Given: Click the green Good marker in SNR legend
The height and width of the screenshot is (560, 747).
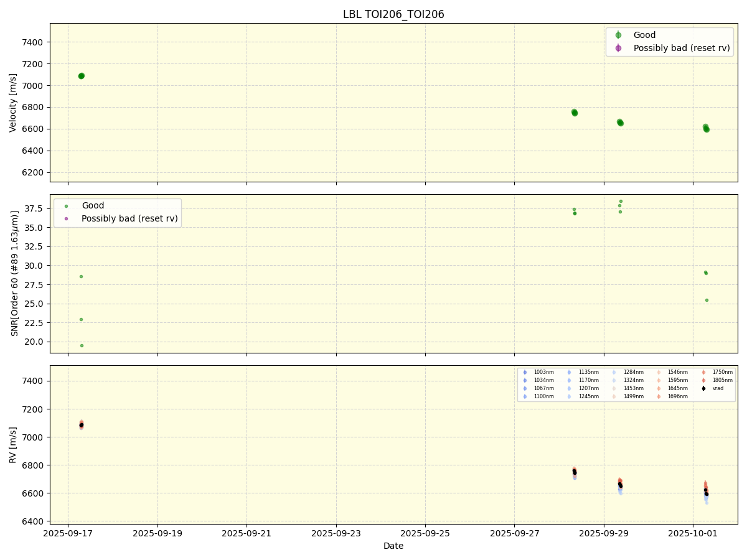Looking at the screenshot, I should click(x=67, y=206).
